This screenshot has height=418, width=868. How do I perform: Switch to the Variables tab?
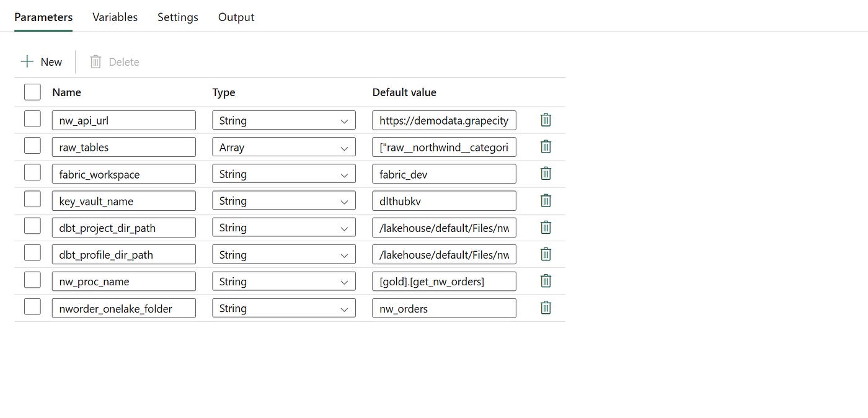pos(115,17)
